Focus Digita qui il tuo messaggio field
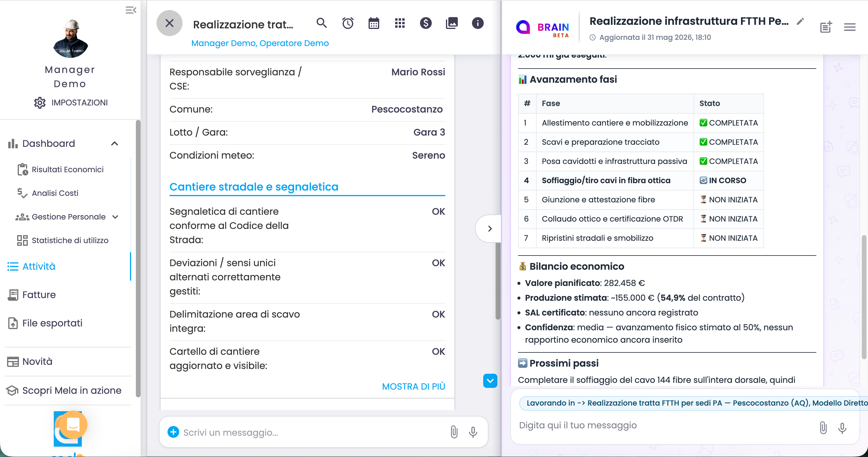The height and width of the screenshot is (457, 868). click(x=664, y=425)
